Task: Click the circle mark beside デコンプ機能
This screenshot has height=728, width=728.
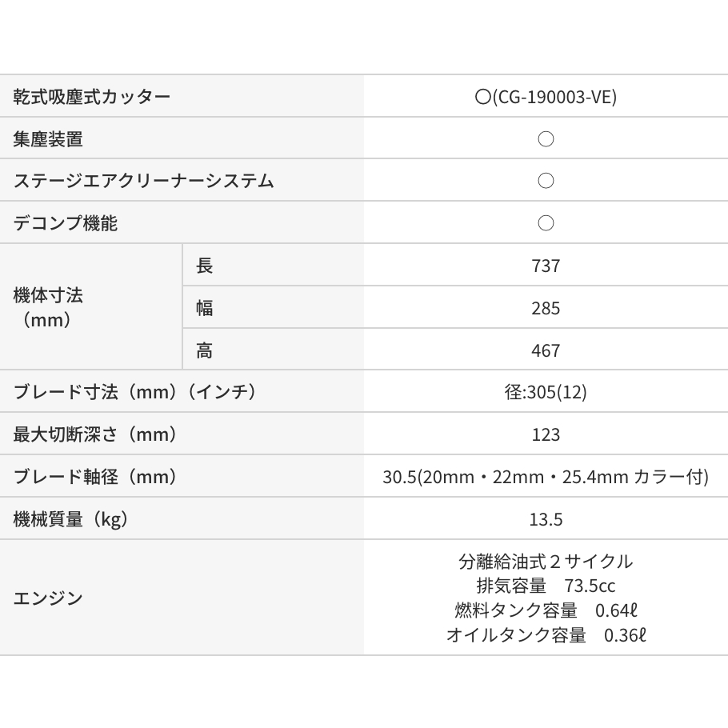Action: [546, 223]
